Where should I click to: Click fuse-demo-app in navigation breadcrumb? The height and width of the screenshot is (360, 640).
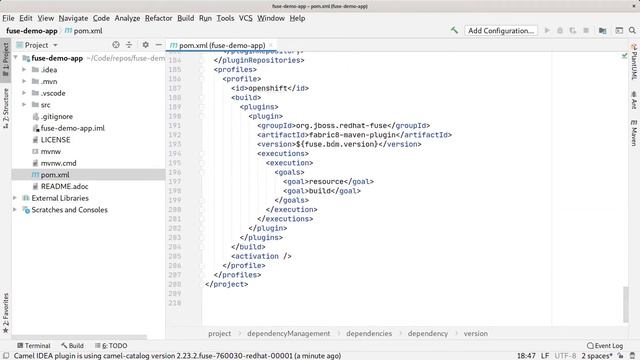[x=32, y=31]
